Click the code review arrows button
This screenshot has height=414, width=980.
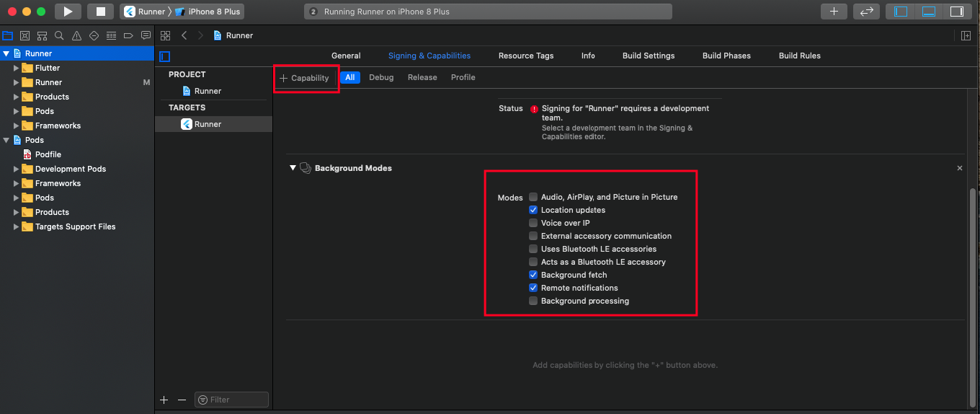coord(867,12)
